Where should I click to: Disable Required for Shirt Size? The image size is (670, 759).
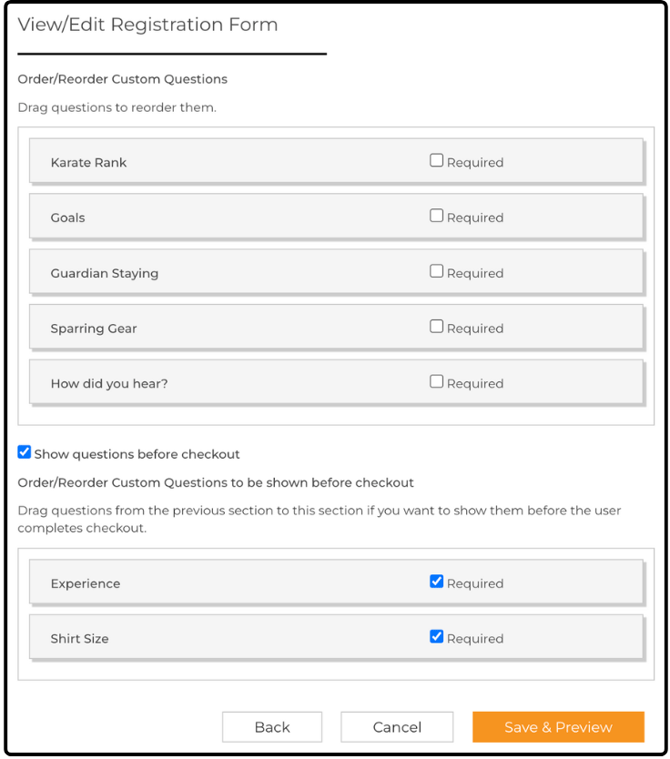[x=436, y=637]
